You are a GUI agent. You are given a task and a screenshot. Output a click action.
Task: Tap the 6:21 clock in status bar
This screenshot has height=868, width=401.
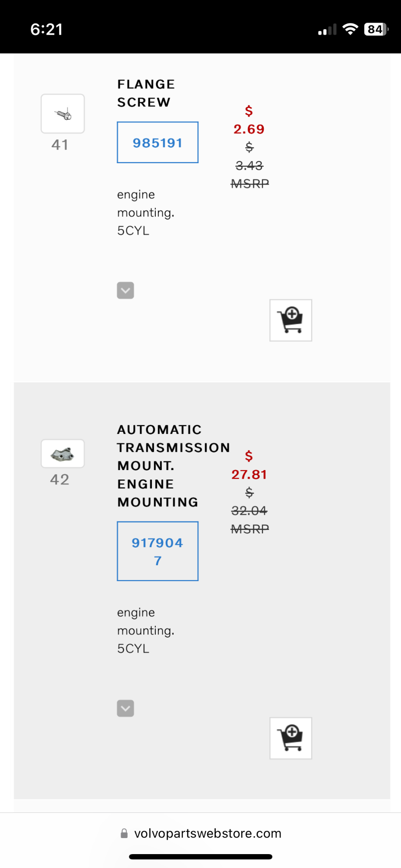point(46,29)
